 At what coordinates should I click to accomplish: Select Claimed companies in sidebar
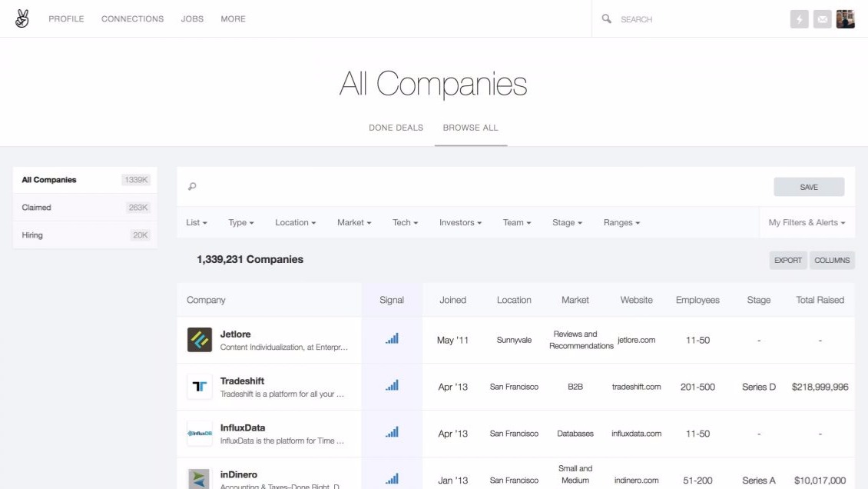tap(84, 208)
